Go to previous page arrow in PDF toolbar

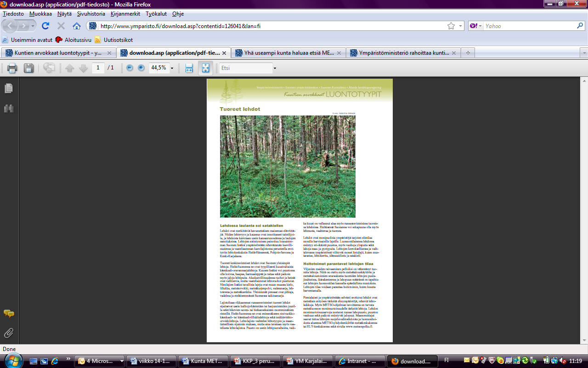(69, 68)
